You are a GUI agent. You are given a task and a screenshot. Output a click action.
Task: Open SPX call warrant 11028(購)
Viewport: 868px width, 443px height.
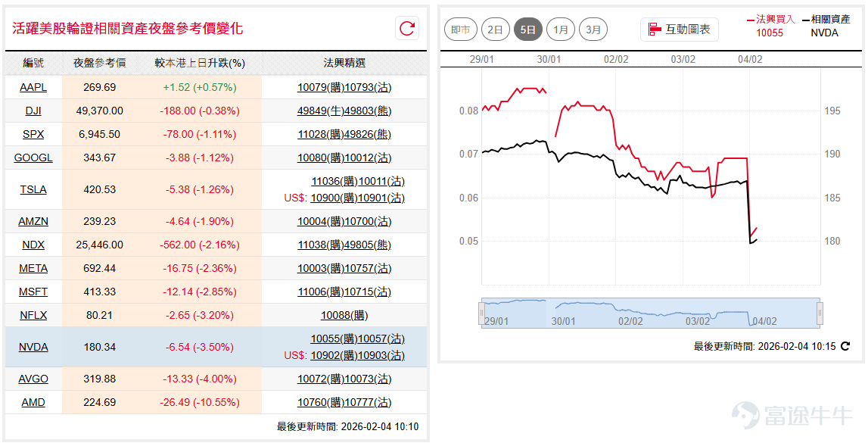pyautogui.click(x=321, y=134)
